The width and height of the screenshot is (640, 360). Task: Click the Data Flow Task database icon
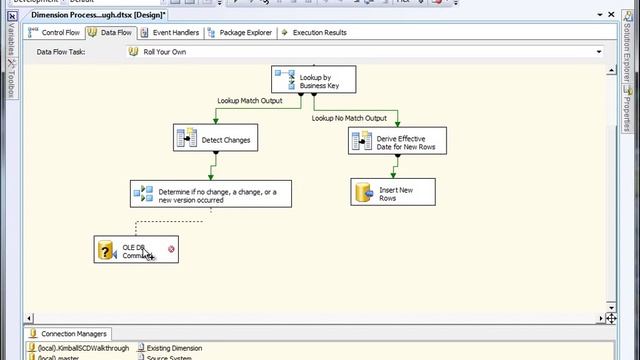(133, 52)
